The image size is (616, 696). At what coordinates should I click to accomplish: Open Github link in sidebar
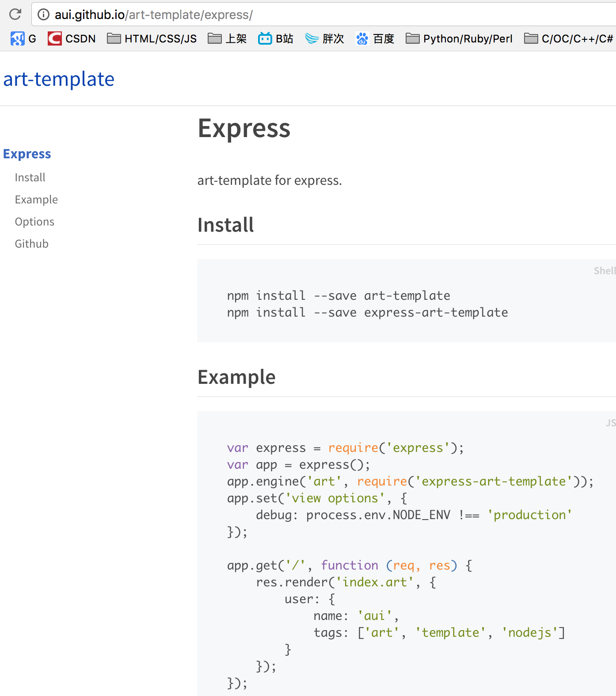pos(32,244)
